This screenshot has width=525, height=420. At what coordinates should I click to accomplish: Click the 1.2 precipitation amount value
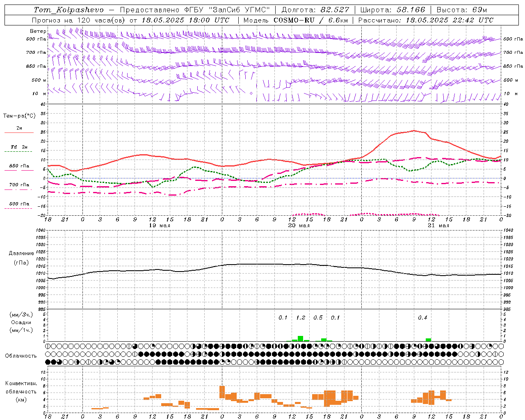pyautogui.click(x=301, y=318)
